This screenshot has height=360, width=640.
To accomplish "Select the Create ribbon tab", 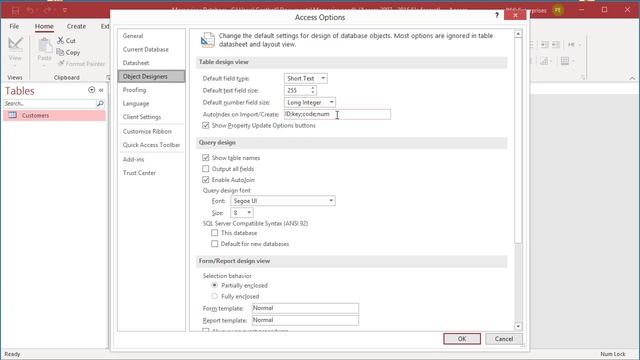I will pos(76,26).
